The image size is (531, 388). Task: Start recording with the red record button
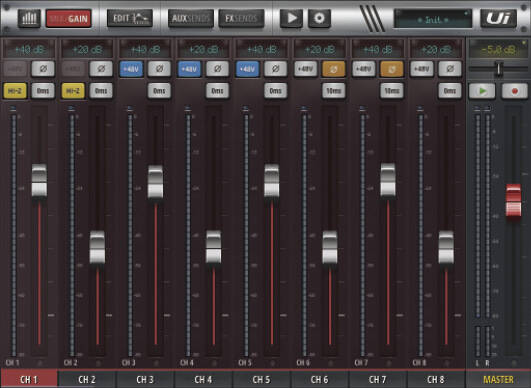(514, 91)
